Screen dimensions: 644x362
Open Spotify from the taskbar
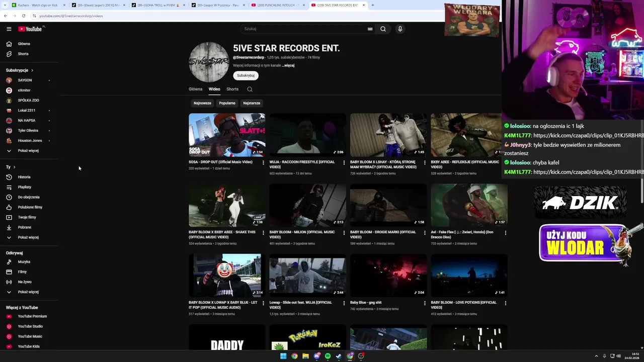click(x=328, y=356)
